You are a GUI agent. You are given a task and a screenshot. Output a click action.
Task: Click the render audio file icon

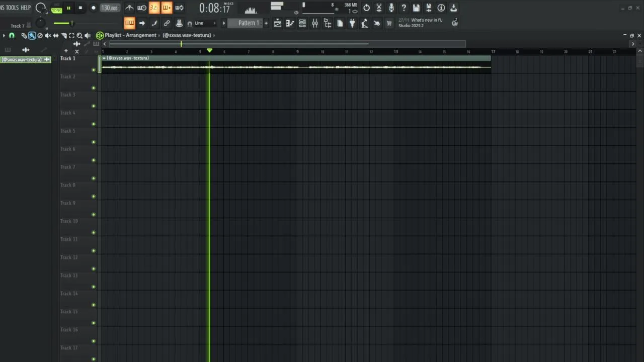point(429,8)
